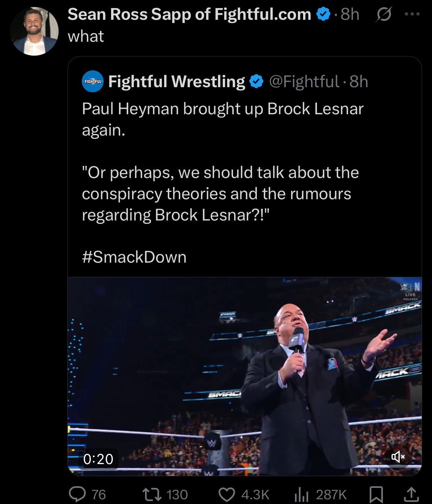
Task: Open the #SmackDown hashtag
Action: pyautogui.click(x=134, y=257)
